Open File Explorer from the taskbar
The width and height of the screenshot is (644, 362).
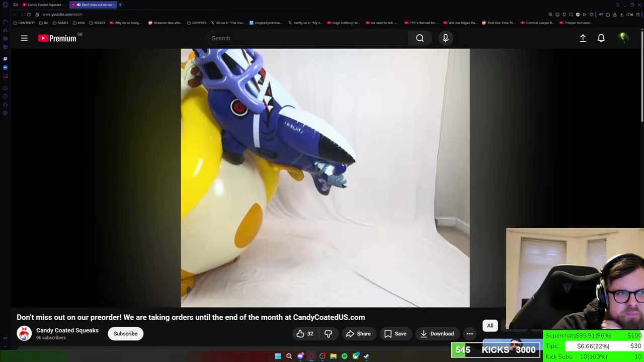coord(333,356)
